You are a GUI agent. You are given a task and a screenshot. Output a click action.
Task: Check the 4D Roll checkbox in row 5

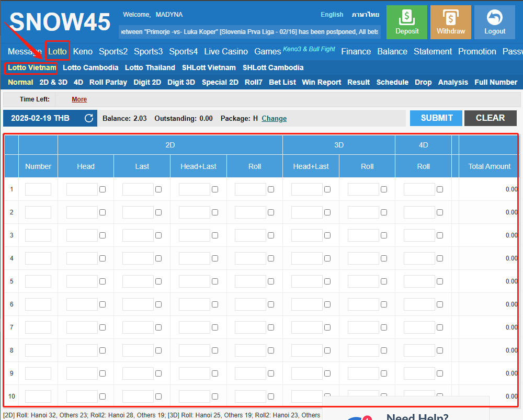click(x=440, y=281)
